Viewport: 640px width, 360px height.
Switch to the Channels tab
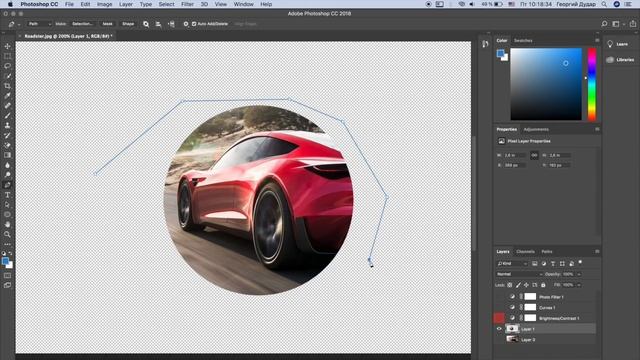[525, 251]
